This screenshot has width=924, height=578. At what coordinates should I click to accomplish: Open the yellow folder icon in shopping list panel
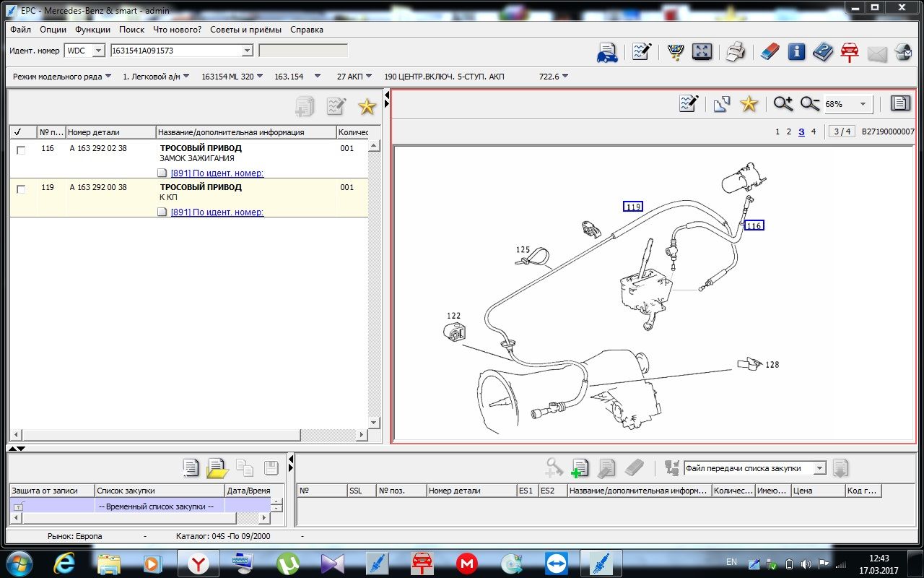tap(217, 468)
